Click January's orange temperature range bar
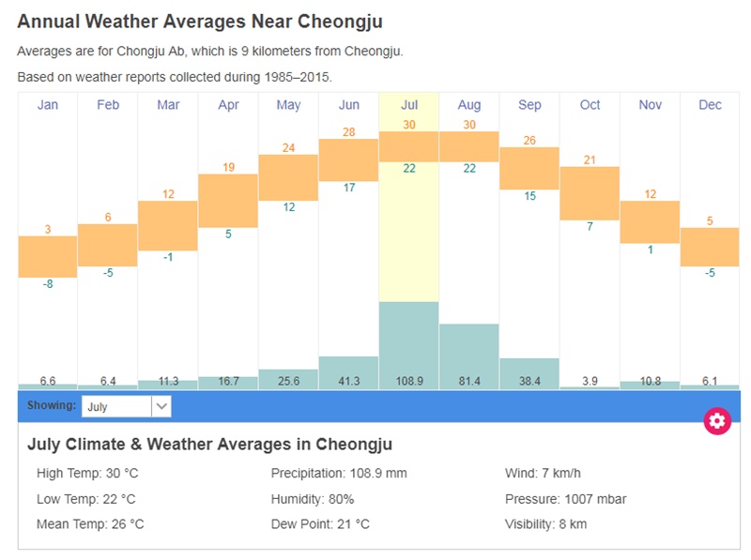Viewport: 751px width, 560px height. pyautogui.click(x=48, y=256)
